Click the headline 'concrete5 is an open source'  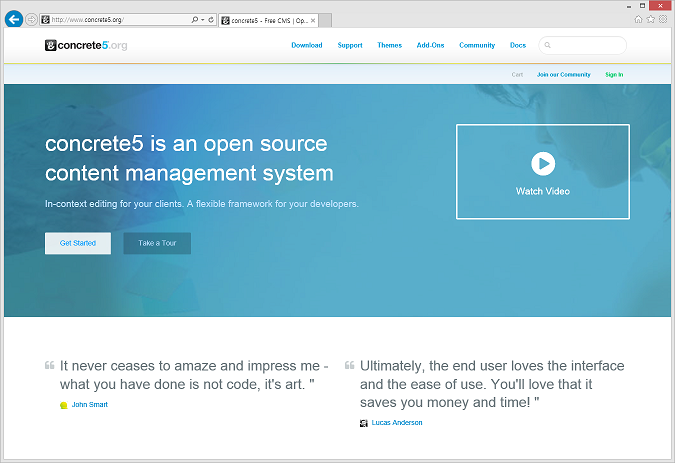(x=186, y=143)
